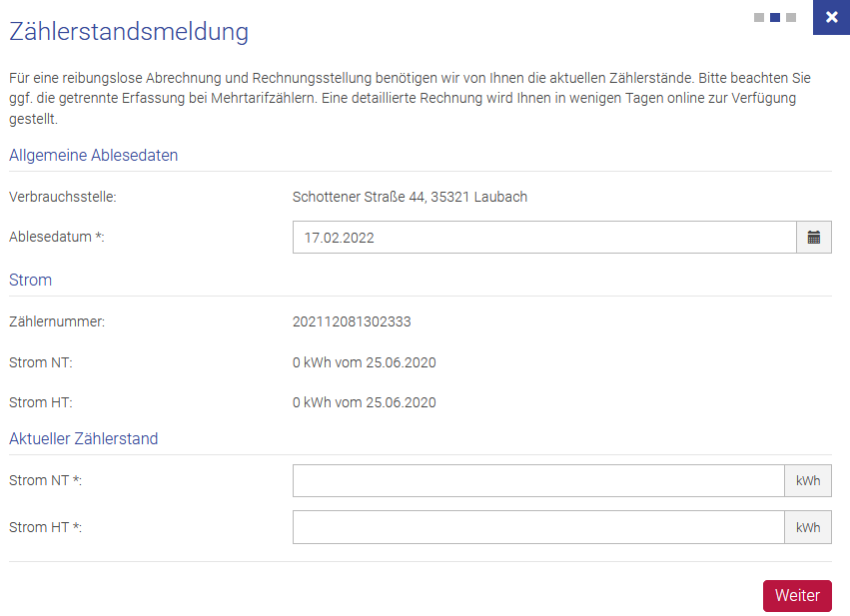Open the calendar date picker
The height and width of the screenshot is (616, 850).
(x=813, y=238)
